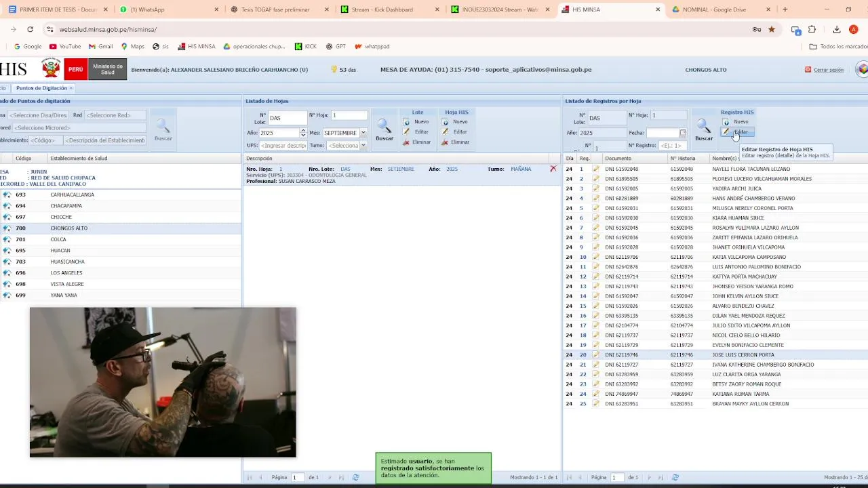The width and height of the screenshot is (868, 488).
Task: Click page number field in Registros pager
Action: click(x=617, y=477)
